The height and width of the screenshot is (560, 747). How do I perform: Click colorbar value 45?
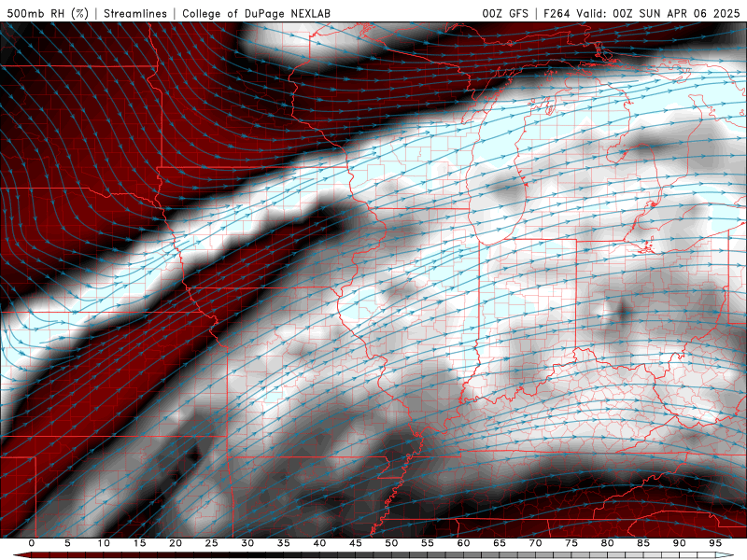click(x=356, y=543)
